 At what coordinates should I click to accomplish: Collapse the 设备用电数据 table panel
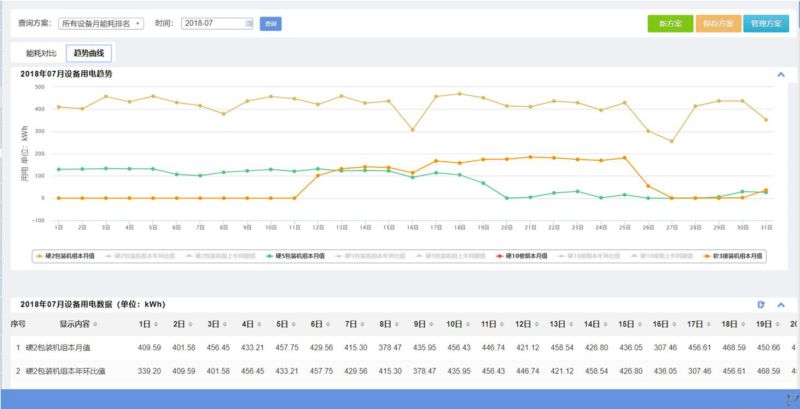[780, 303]
